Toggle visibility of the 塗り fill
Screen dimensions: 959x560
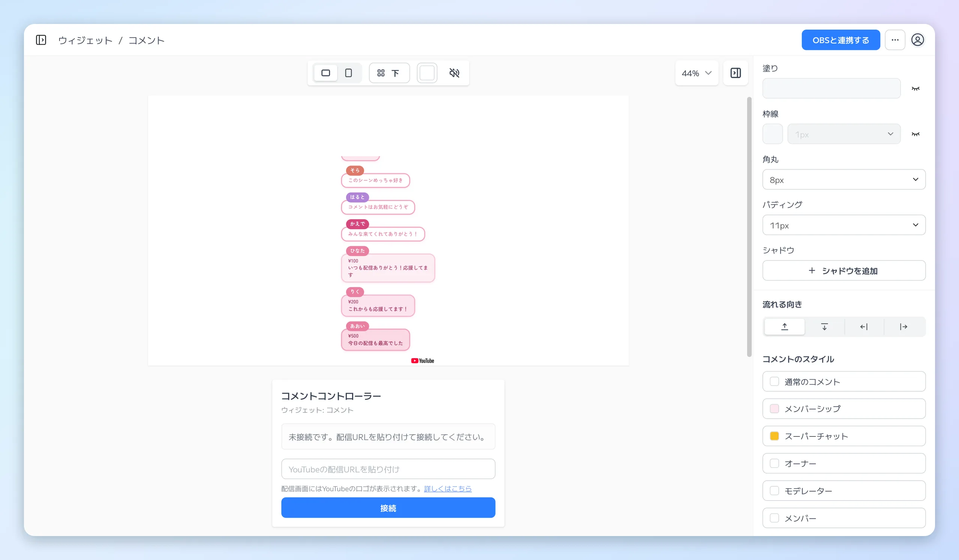coord(916,89)
